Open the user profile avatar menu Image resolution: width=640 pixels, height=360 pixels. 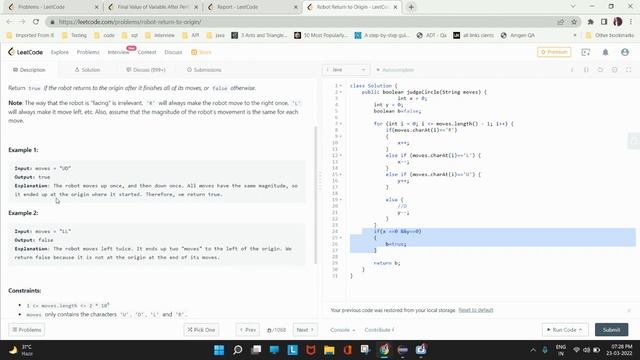pyautogui.click(x=624, y=52)
